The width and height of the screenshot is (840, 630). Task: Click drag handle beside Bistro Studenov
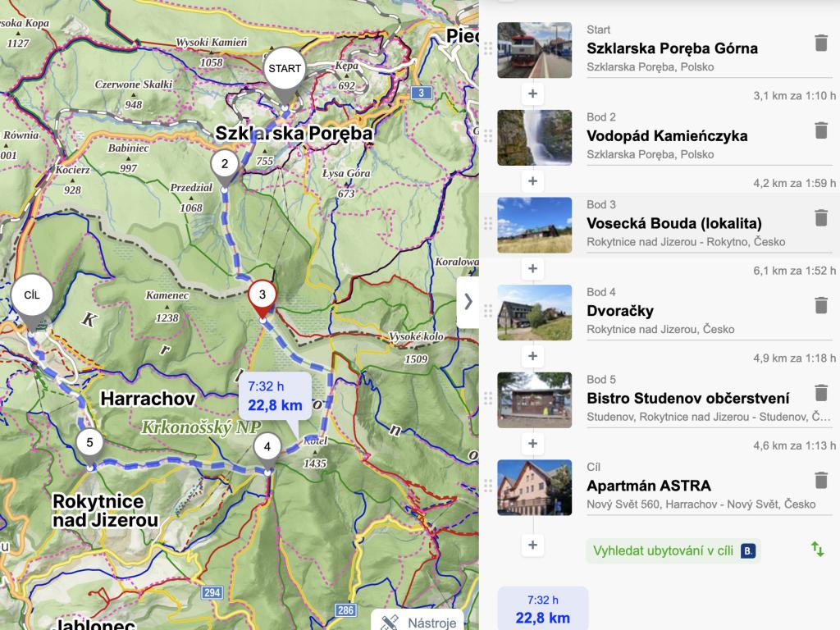pos(488,398)
